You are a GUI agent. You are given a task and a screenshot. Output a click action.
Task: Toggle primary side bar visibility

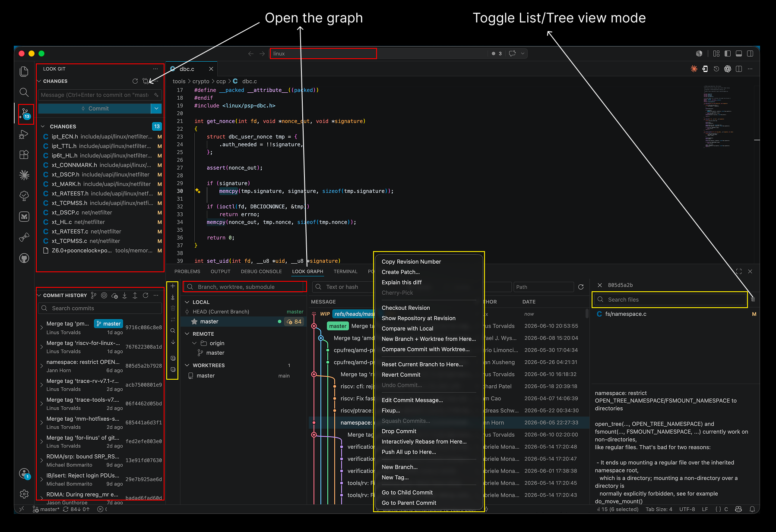coord(728,54)
